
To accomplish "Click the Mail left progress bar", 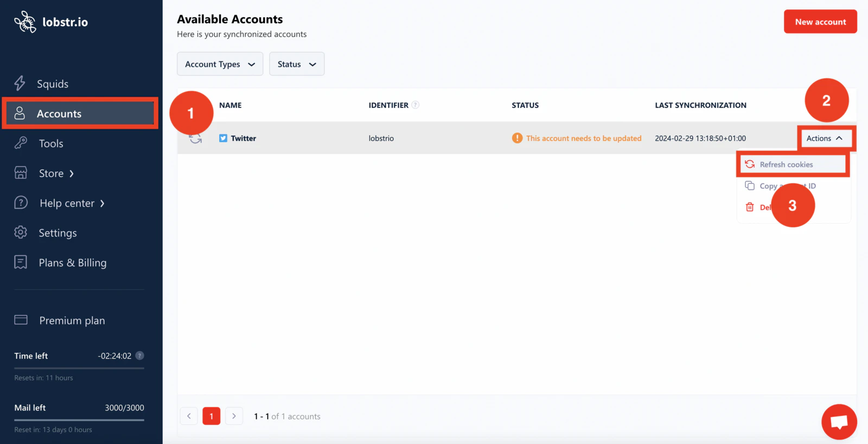I will tap(79, 420).
